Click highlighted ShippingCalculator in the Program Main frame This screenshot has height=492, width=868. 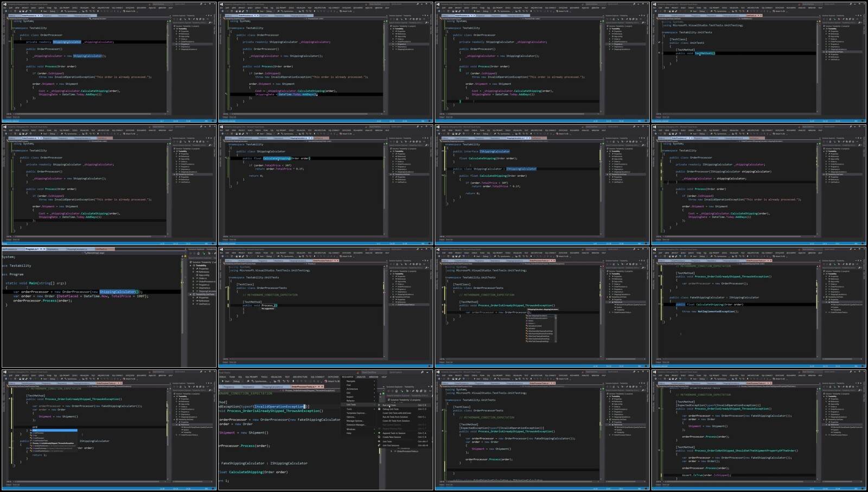117,292
